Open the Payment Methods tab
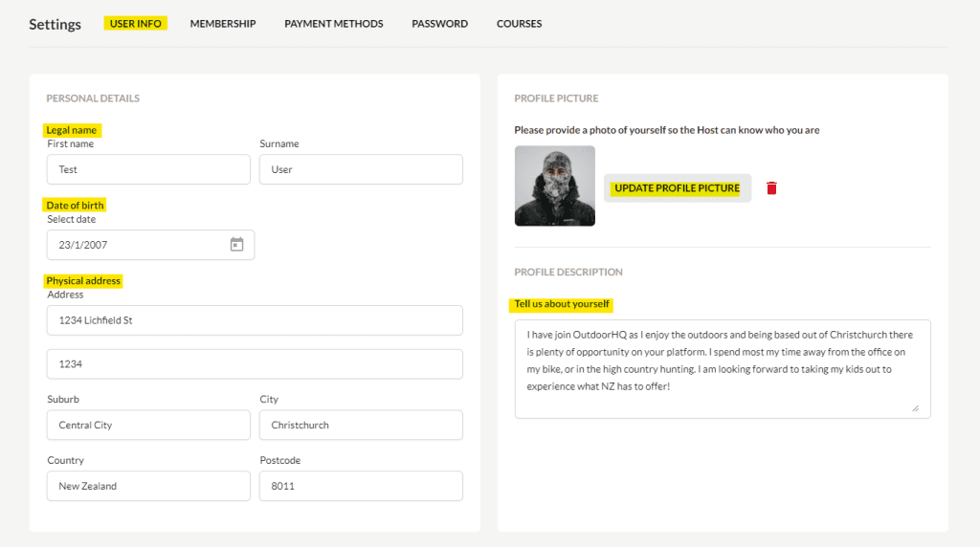 334,24
